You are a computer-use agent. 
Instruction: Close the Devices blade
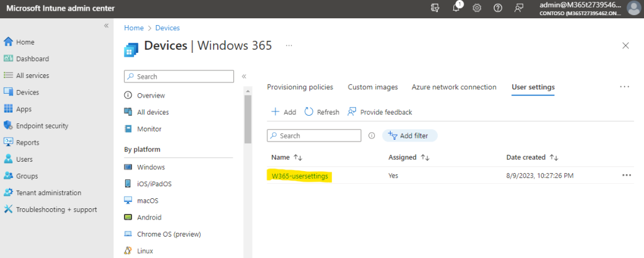tap(626, 45)
